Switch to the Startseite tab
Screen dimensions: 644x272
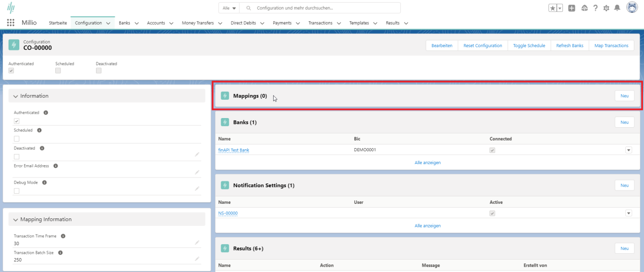(x=58, y=23)
